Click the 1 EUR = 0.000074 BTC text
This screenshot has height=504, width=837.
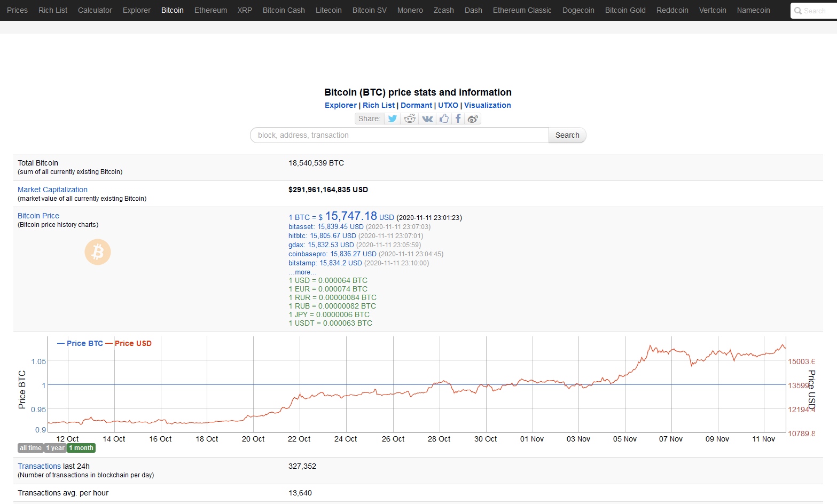tap(328, 289)
